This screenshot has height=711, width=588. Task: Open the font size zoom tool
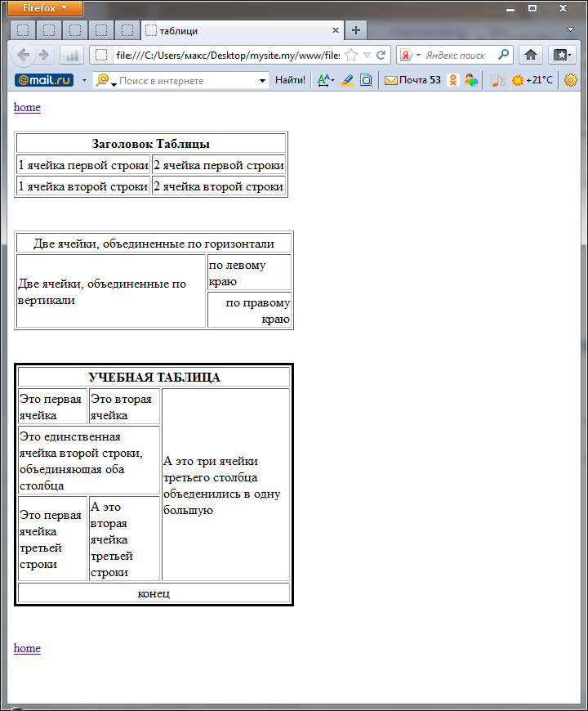pos(325,80)
